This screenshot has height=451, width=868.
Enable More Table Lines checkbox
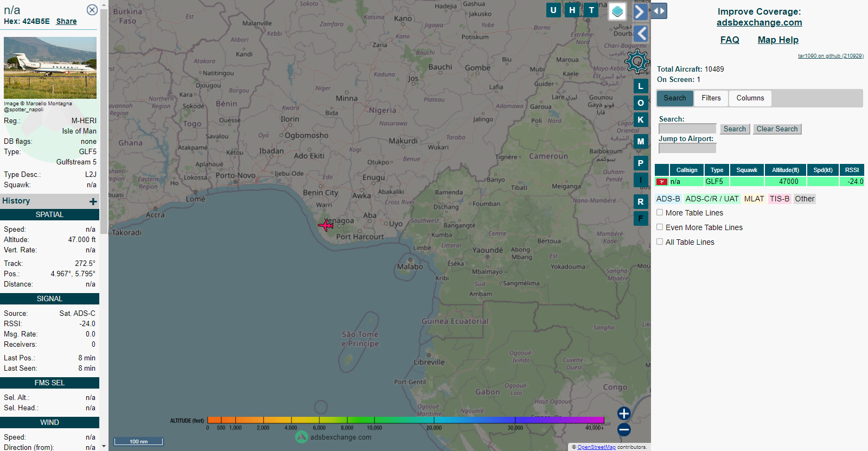[660, 212]
